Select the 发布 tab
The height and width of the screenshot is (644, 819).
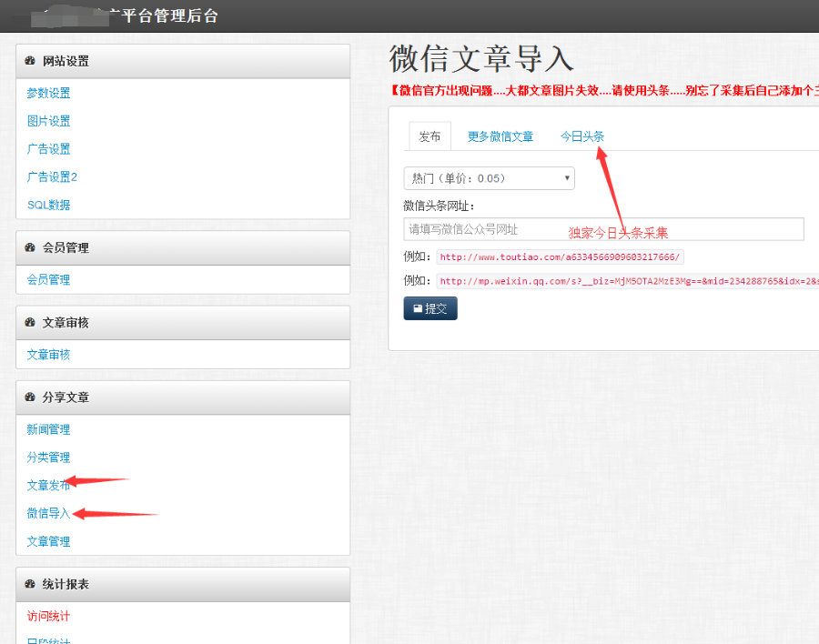click(x=429, y=135)
